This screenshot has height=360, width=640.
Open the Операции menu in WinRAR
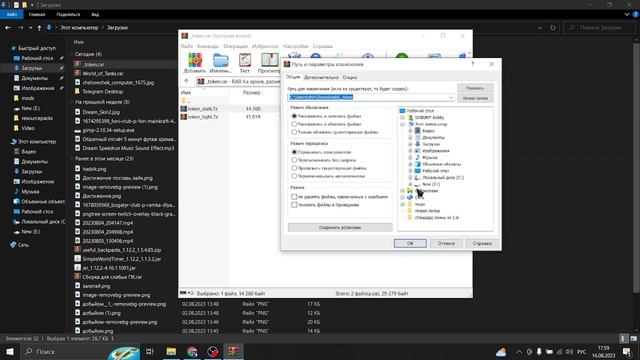[236, 46]
